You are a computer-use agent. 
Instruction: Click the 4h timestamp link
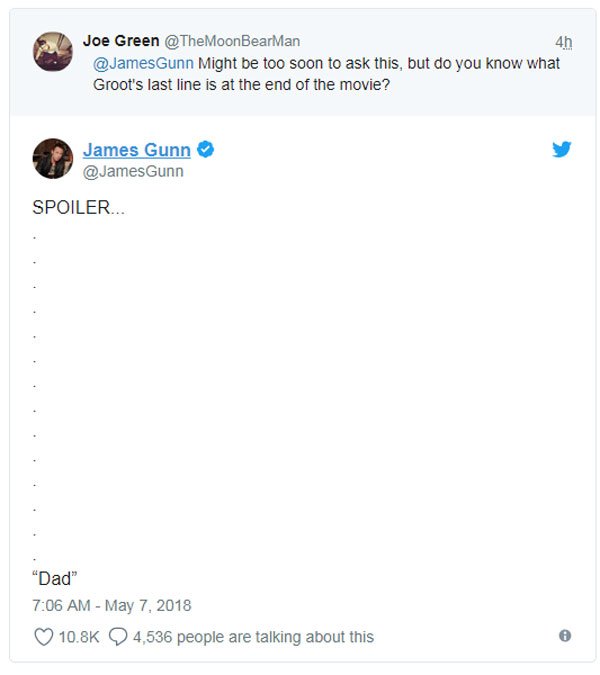(x=564, y=42)
